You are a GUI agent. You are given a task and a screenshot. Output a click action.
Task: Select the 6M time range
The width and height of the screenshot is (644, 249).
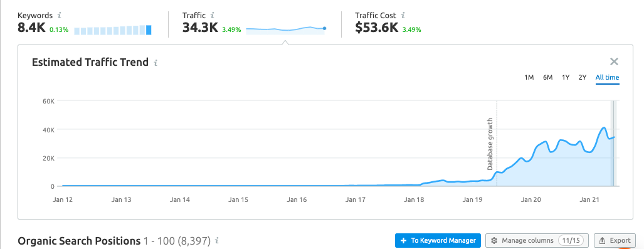click(x=547, y=77)
